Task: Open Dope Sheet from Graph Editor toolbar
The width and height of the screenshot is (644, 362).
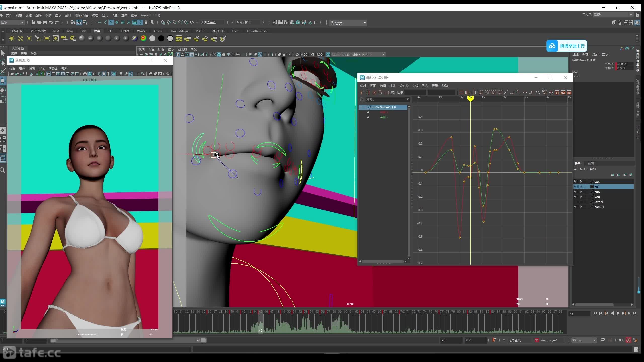Action: pyautogui.click(x=557, y=92)
